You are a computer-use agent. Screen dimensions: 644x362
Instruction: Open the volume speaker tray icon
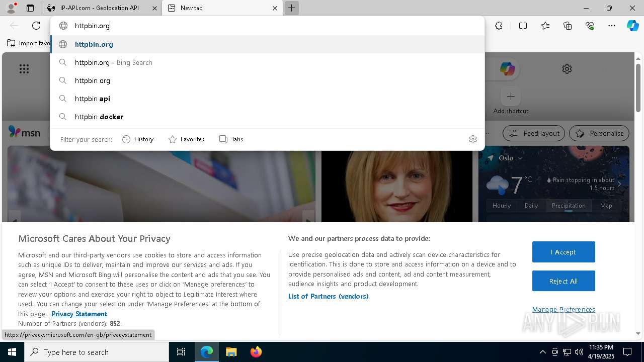point(579,352)
